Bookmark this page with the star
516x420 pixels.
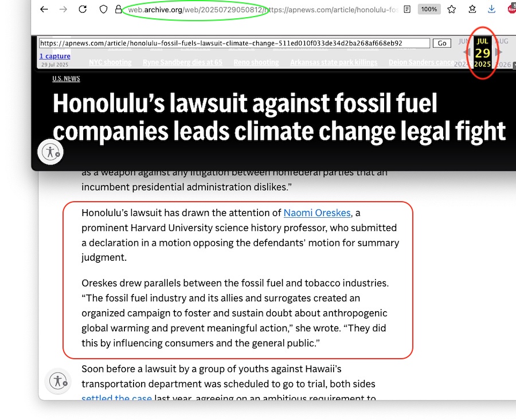pos(452,9)
